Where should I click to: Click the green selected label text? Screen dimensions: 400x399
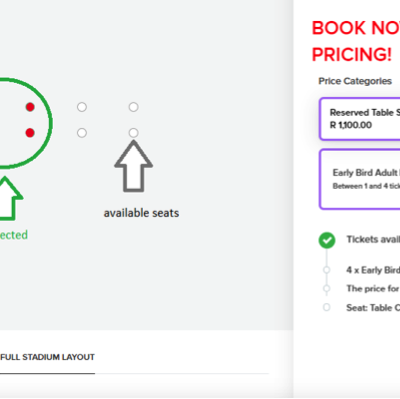[x=14, y=235]
